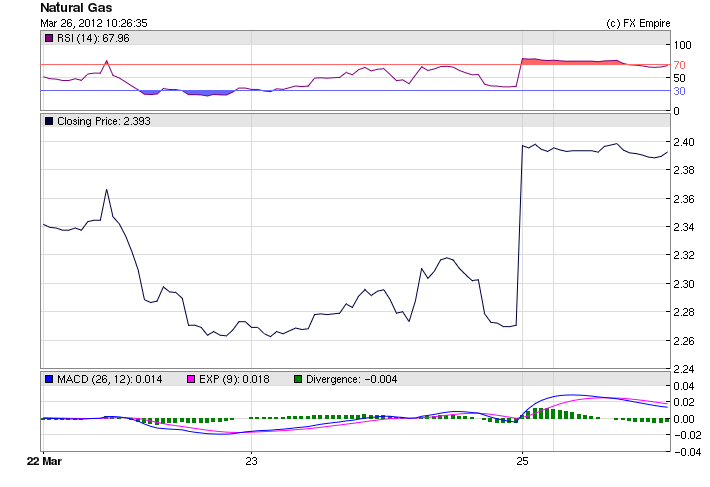Screen dimensions: 710x487
Task: Select the 'Natural Gas' chart title
Action: click(76, 8)
